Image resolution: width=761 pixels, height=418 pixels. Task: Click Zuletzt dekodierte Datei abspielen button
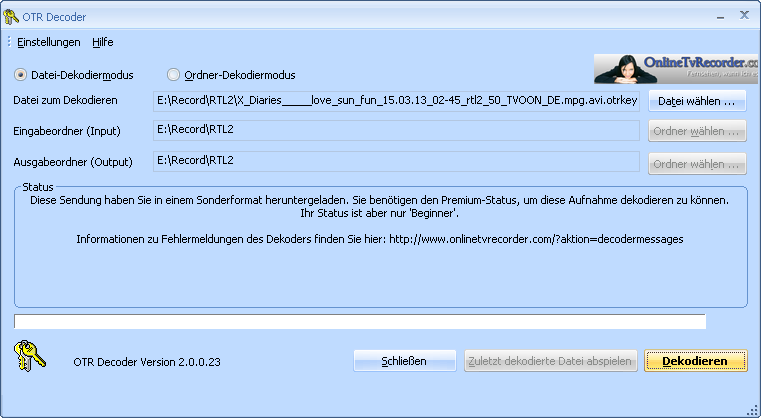[550, 361]
